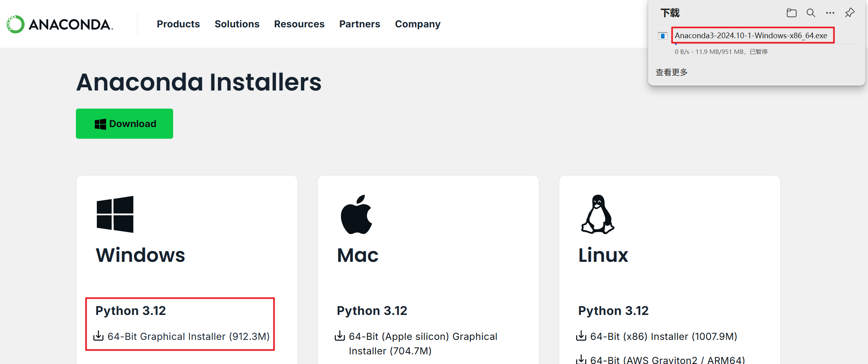Click the Linux penguin logo
This screenshot has height=364, width=868.
598,214
